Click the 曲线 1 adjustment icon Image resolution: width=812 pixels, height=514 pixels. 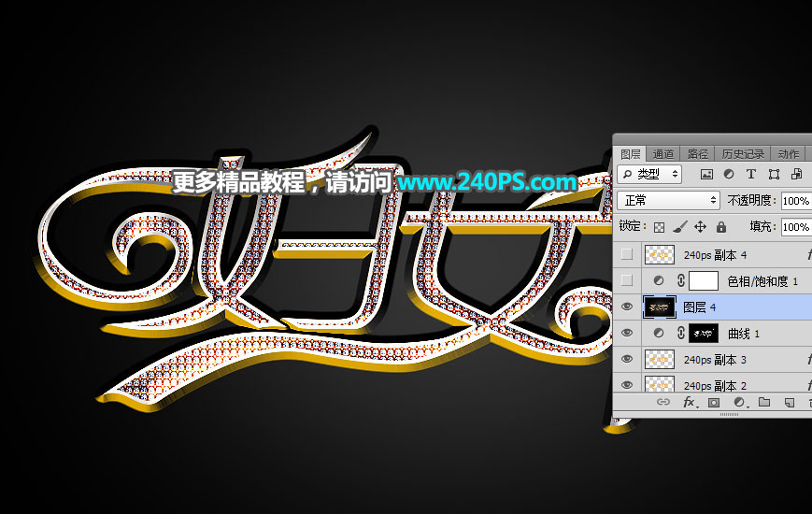click(x=659, y=334)
